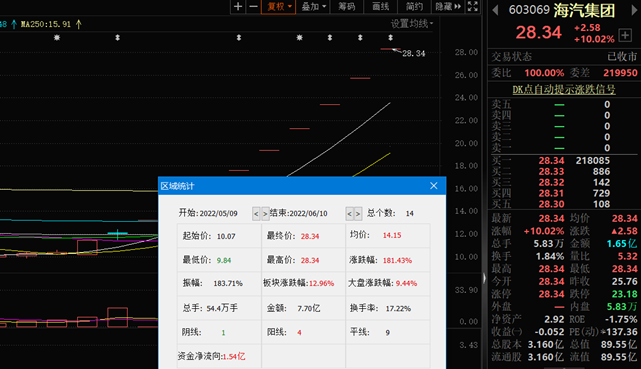Click the 涨跌幅 181.43% value
The width and height of the screenshot is (641, 369).
point(397,260)
